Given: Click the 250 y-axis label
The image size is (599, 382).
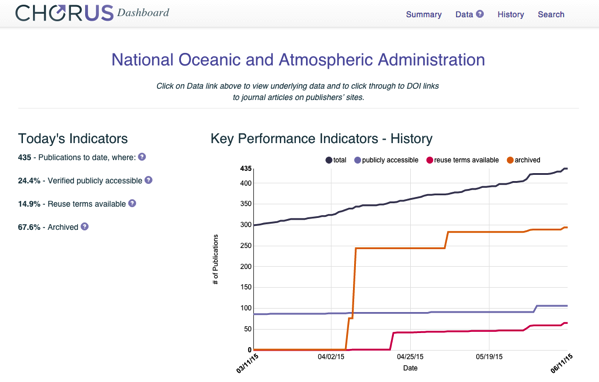Looking at the screenshot, I should pyautogui.click(x=246, y=246).
